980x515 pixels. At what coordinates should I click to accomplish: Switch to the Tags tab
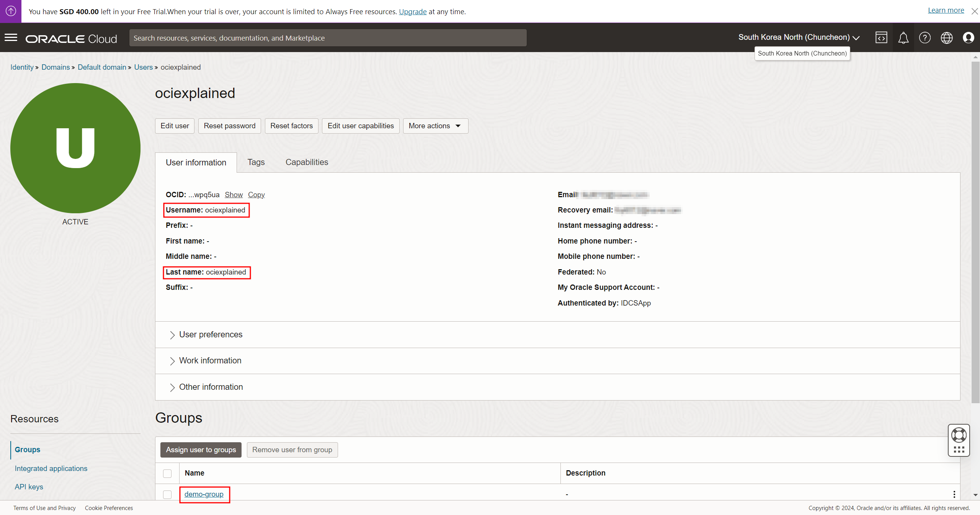point(256,162)
